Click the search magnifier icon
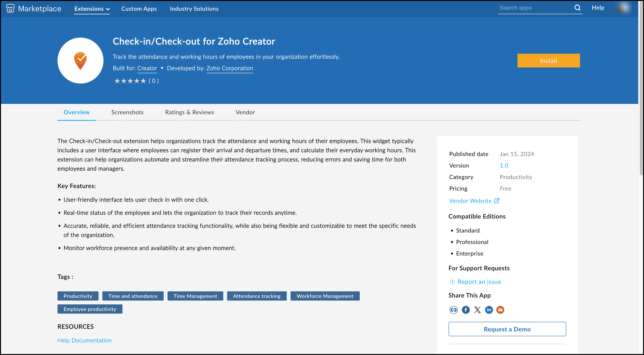The image size is (644, 355). tap(577, 8)
